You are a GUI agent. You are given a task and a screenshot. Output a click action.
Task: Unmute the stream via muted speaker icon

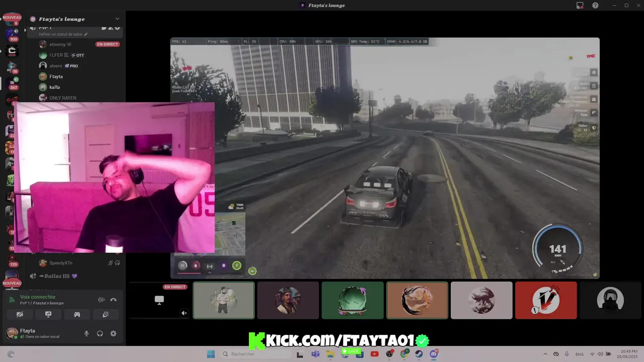pyautogui.click(x=184, y=313)
